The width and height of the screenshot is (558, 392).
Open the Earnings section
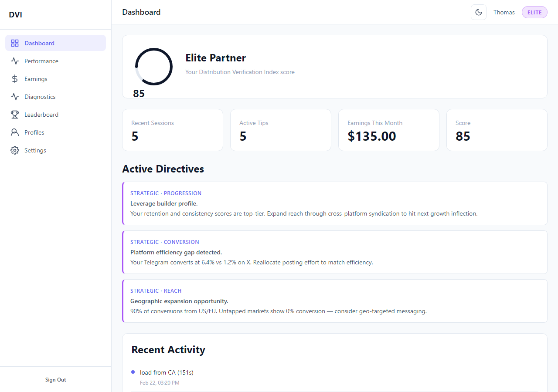pyautogui.click(x=55, y=79)
